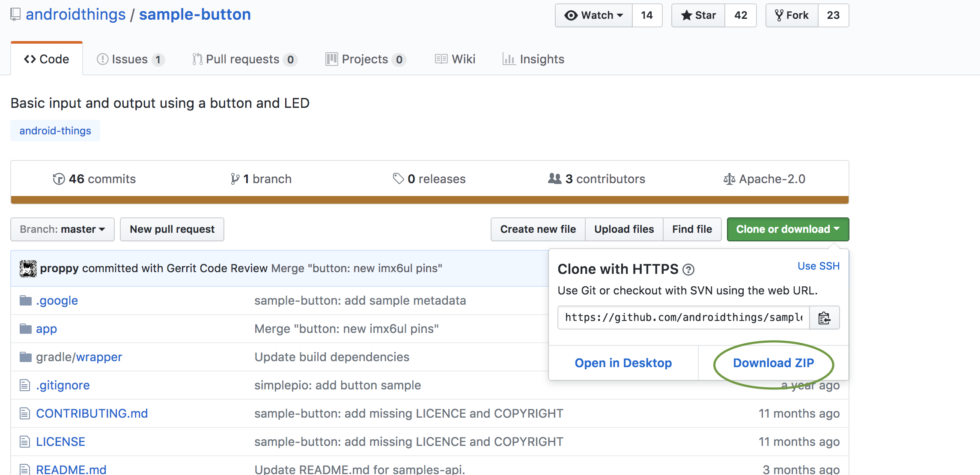Image resolution: width=980 pixels, height=475 pixels.
Task: Click the branch icon next to 1 branch
Action: [x=235, y=179]
